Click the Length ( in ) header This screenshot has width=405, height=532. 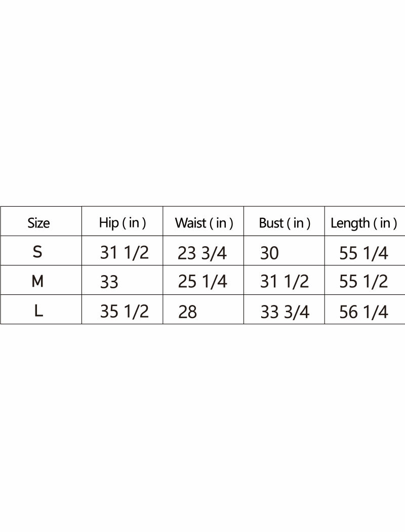tap(363, 223)
